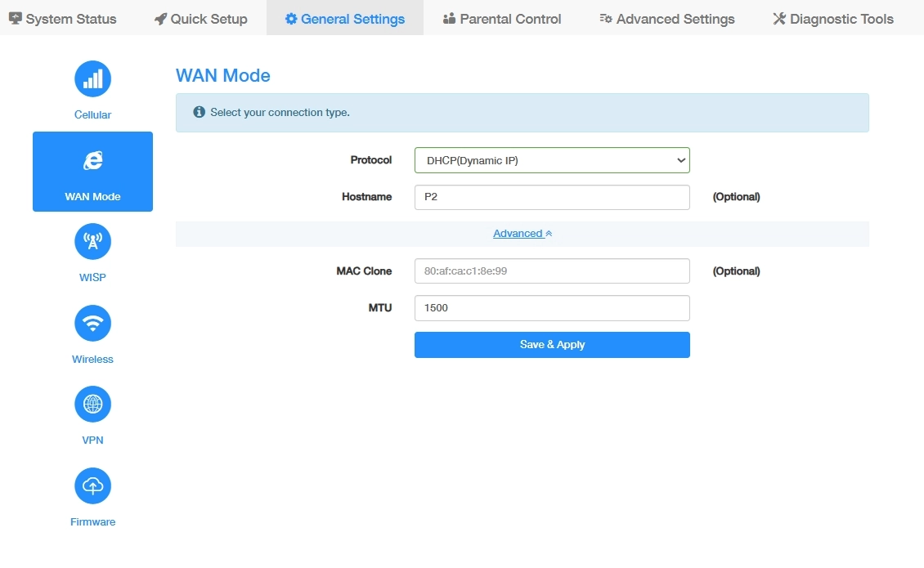The height and width of the screenshot is (568, 924).
Task: Click the Wireless sidebar label
Action: pos(92,360)
